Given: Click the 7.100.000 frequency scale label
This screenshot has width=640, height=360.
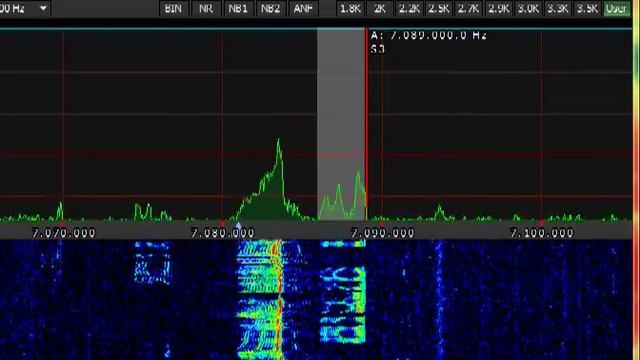Looking at the screenshot, I should pos(542,233).
